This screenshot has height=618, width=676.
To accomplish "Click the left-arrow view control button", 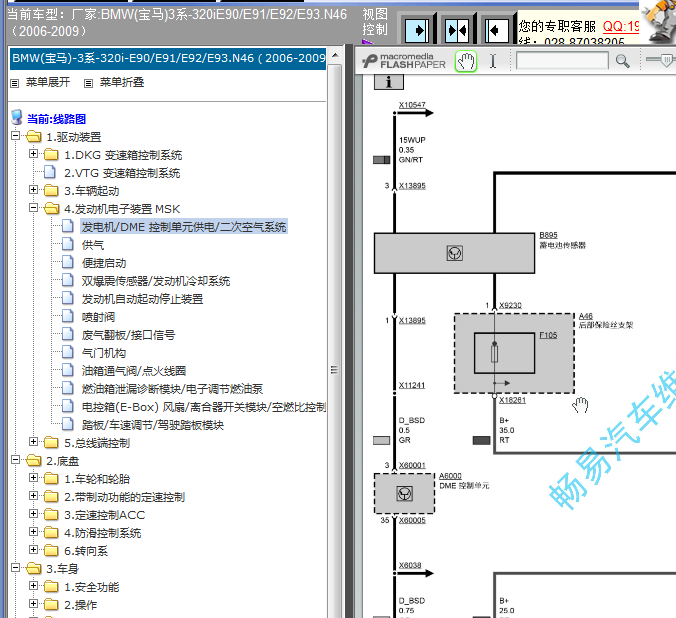I will click(x=496, y=31).
